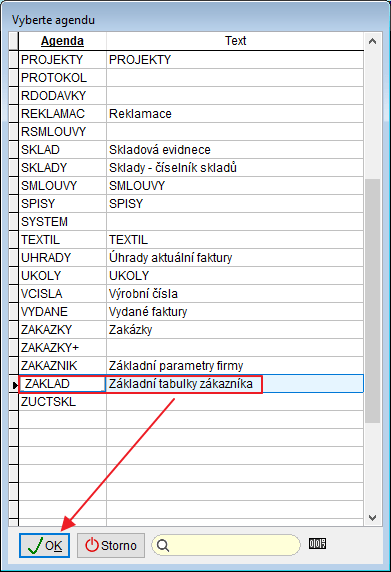Select the VYDANE Vydané faktury row
Screen dimensions: 391x572
(x=191, y=312)
